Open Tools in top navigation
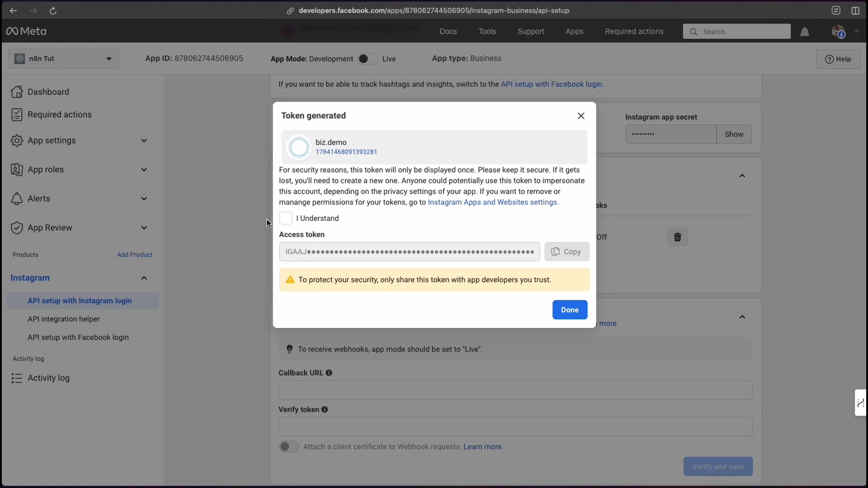Image resolution: width=868 pixels, height=488 pixels. (x=487, y=31)
